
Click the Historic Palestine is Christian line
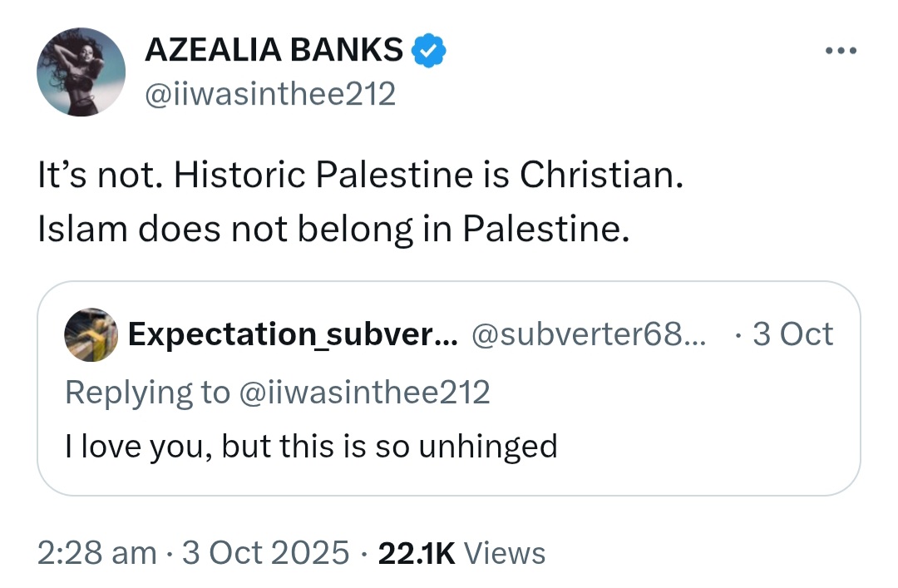coord(428,174)
